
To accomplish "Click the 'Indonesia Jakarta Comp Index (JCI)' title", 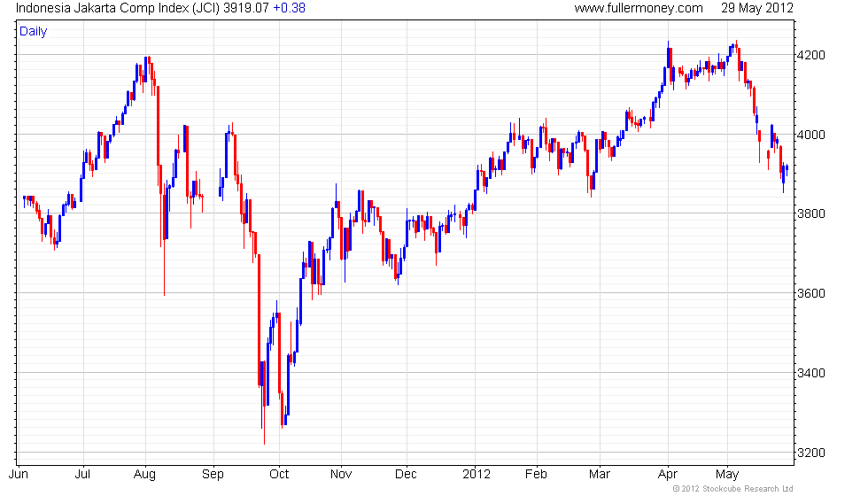I will [x=117, y=8].
